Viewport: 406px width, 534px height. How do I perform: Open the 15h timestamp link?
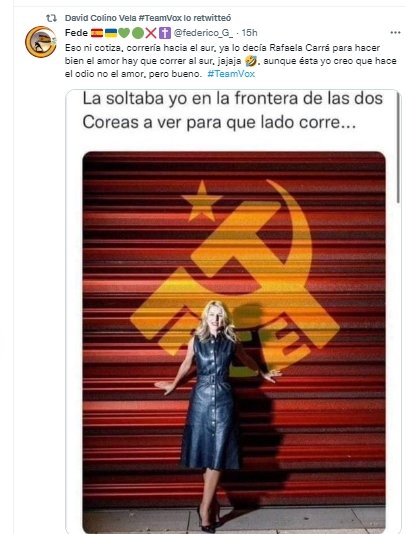[x=249, y=33]
